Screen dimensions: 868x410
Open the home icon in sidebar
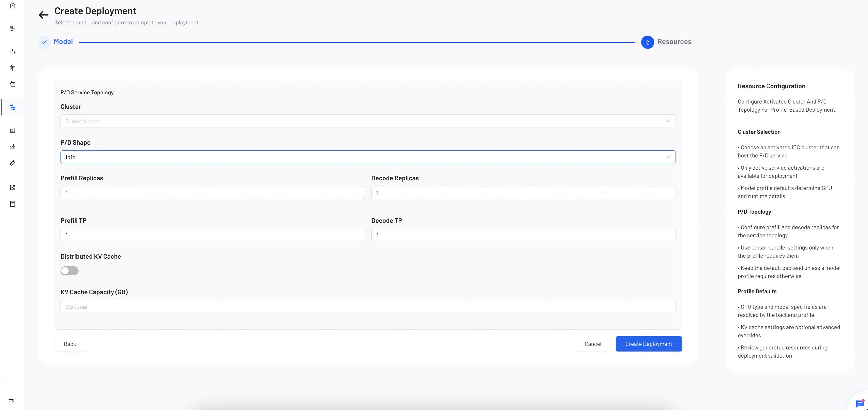[x=12, y=6]
